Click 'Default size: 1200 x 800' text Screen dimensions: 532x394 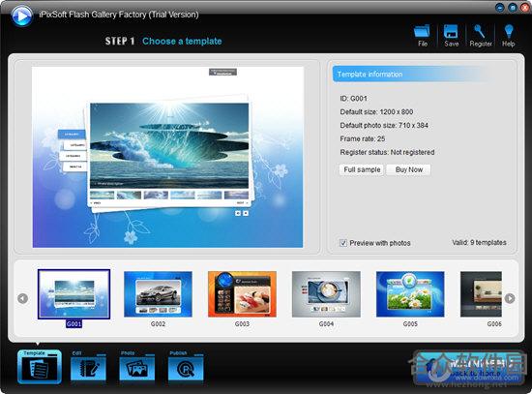point(376,112)
